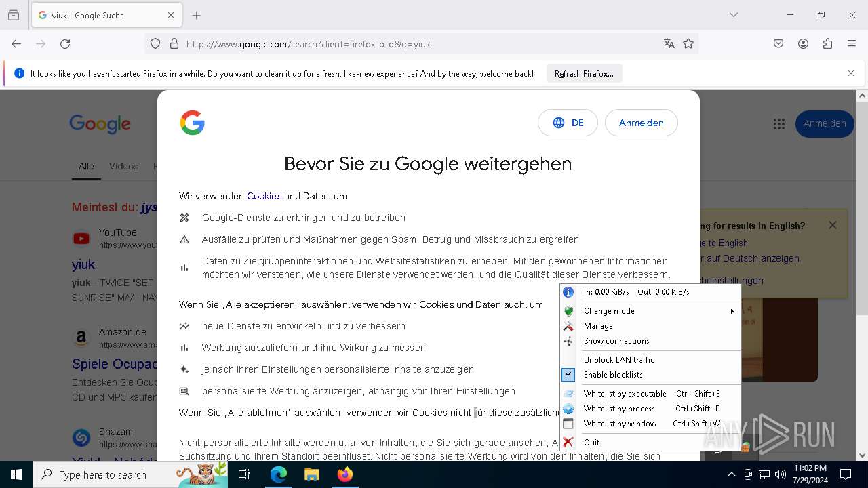Click the Firefox back arrow
The width and height of the screenshot is (868, 488).
click(16, 44)
